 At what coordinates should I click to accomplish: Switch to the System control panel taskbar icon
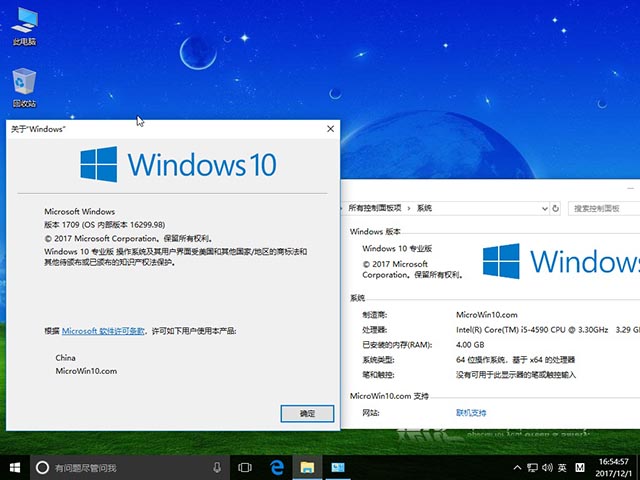(338, 467)
